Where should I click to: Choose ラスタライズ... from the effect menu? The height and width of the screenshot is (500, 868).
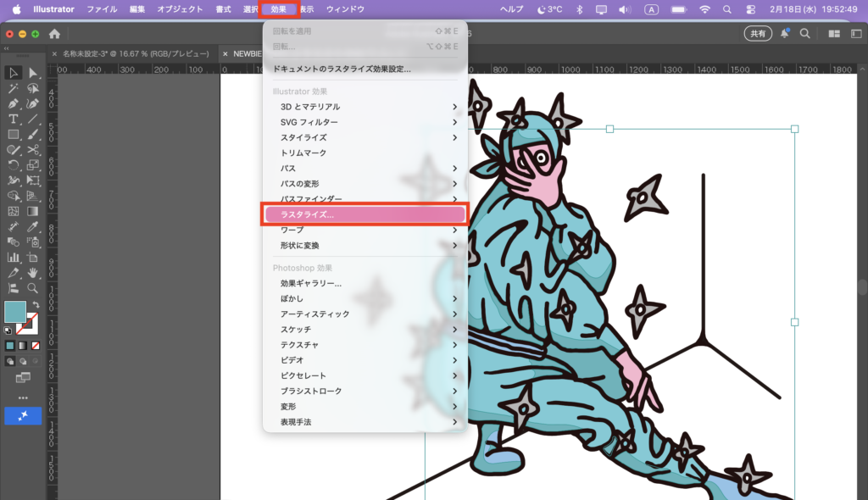click(x=364, y=214)
